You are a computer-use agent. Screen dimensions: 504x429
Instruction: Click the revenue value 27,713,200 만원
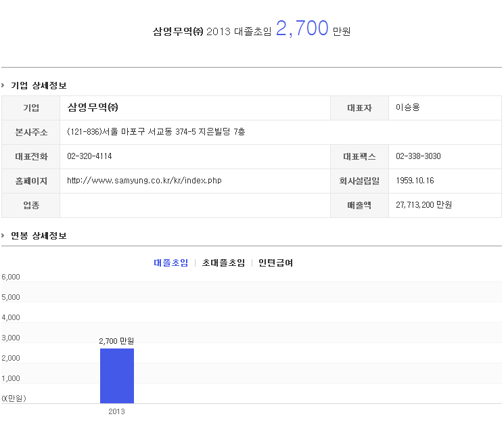423,205
